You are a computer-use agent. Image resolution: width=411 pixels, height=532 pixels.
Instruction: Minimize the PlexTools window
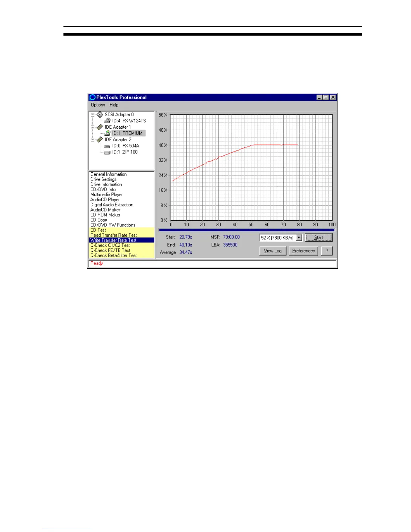tap(319, 97)
